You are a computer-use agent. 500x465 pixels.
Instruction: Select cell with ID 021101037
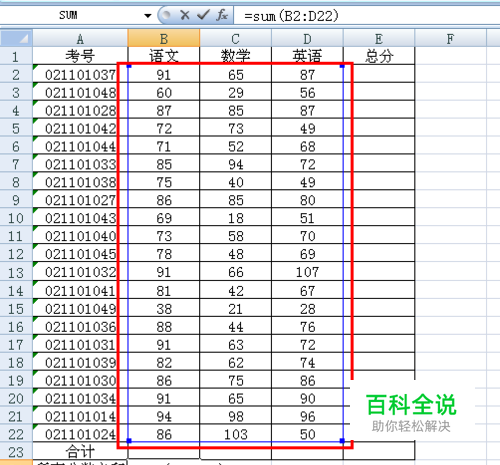tap(80, 74)
